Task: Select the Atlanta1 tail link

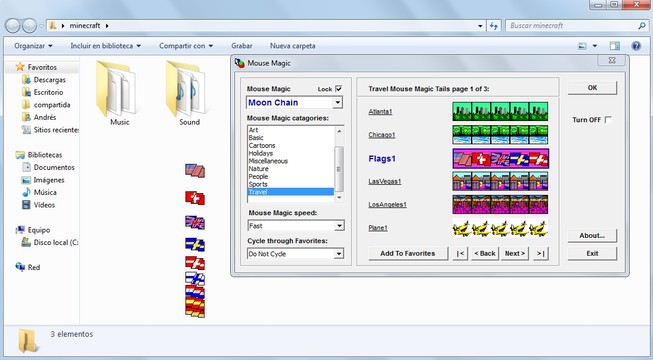Action: tap(380, 112)
